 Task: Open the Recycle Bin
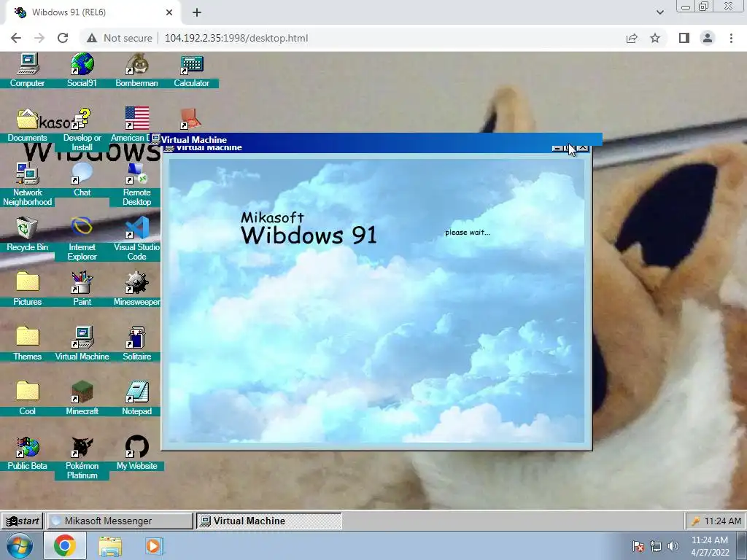tap(27, 234)
